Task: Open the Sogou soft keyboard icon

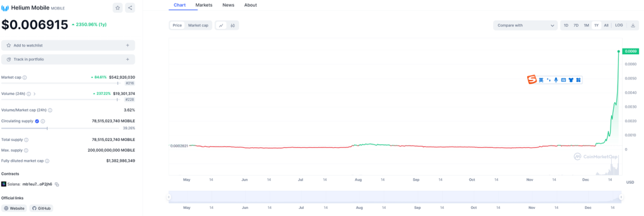Action: 563,80
